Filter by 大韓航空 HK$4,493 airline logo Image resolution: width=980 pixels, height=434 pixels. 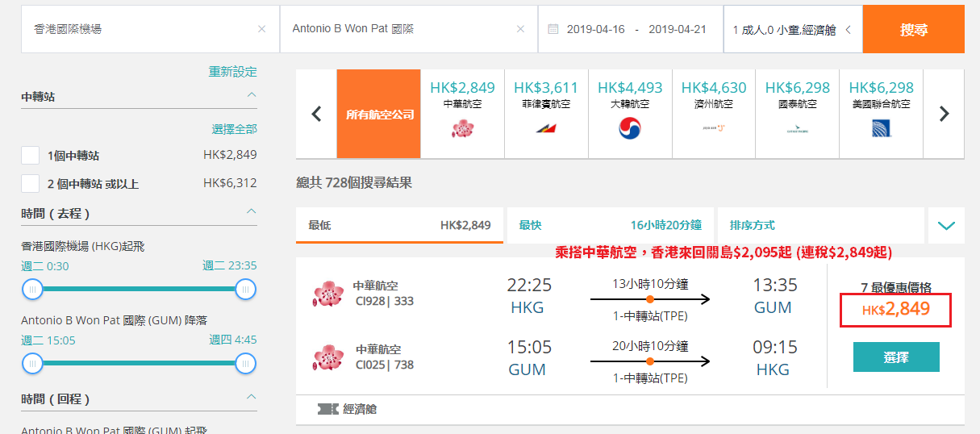630,127
